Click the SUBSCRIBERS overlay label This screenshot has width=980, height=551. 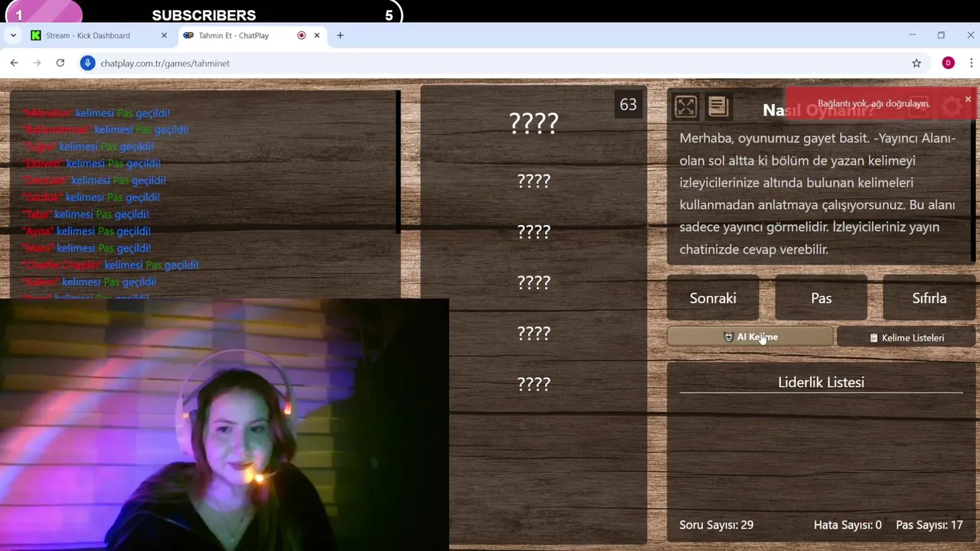point(204,15)
